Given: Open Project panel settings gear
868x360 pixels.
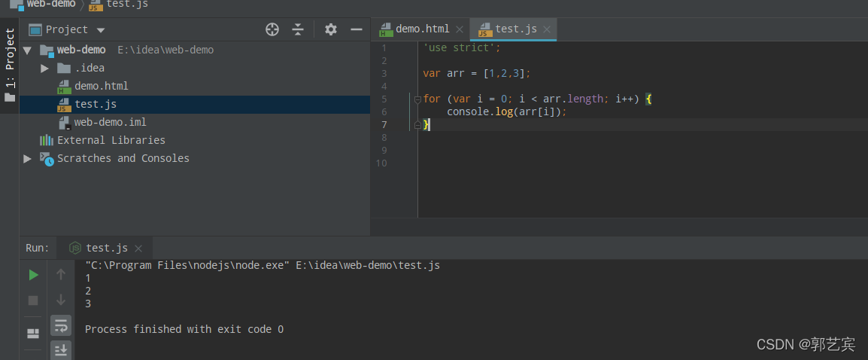Looking at the screenshot, I should click(330, 29).
